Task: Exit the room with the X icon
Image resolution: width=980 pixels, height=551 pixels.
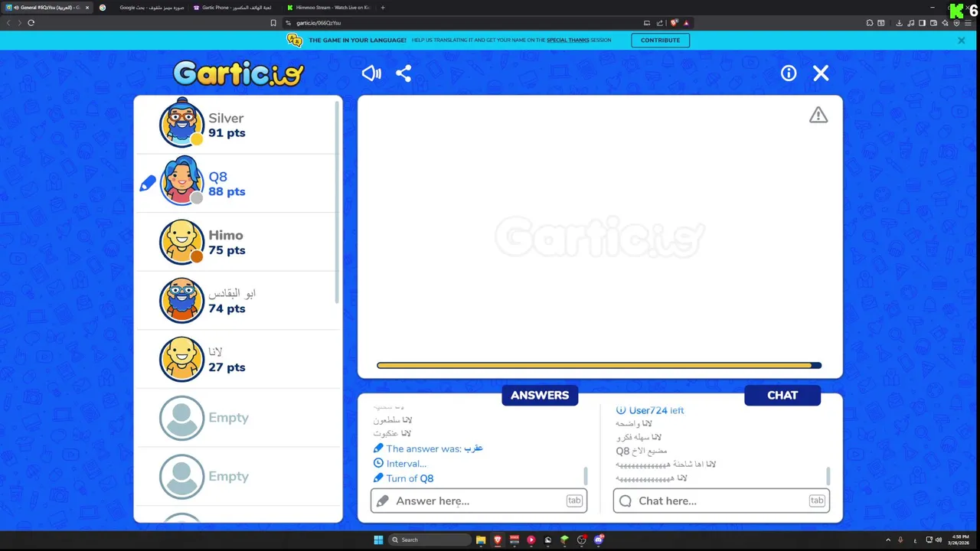Action: 821,73
